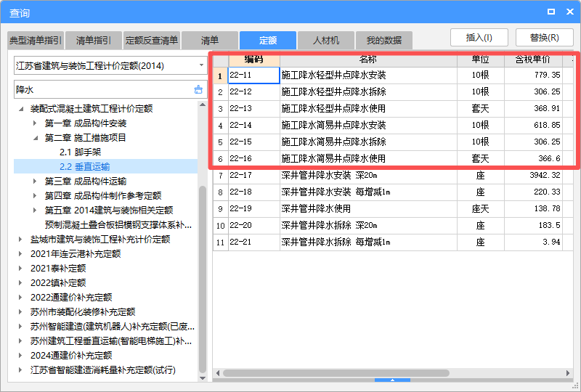Viewport: 581px width, 392px height.
Task: Click code cell 22-15
Action: point(253,142)
